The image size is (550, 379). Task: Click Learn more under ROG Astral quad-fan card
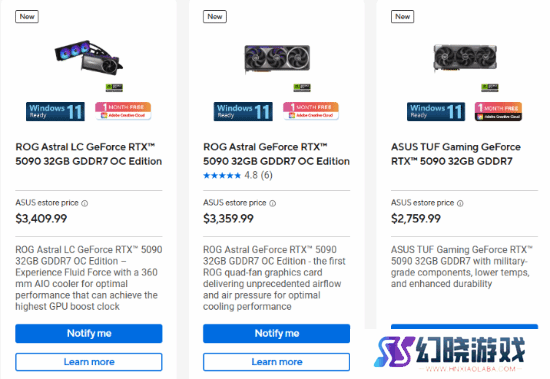(x=276, y=362)
